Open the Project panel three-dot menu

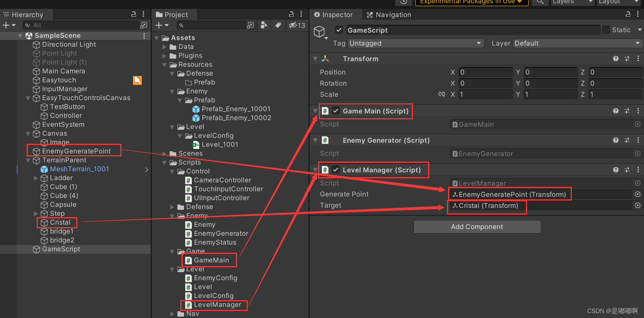click(x=301, y=14)
